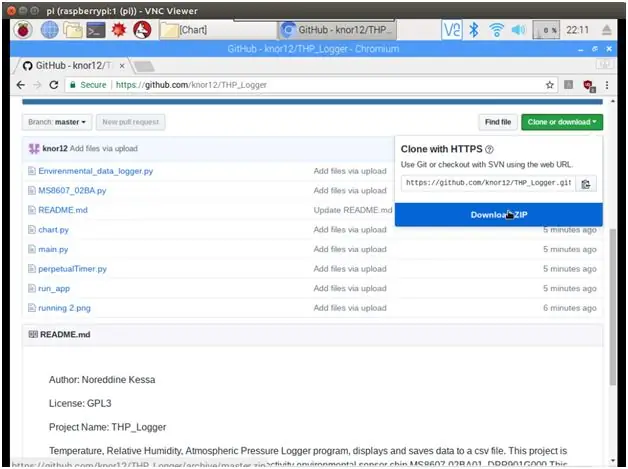Bookmark this page with the star icon

point(550,85)
